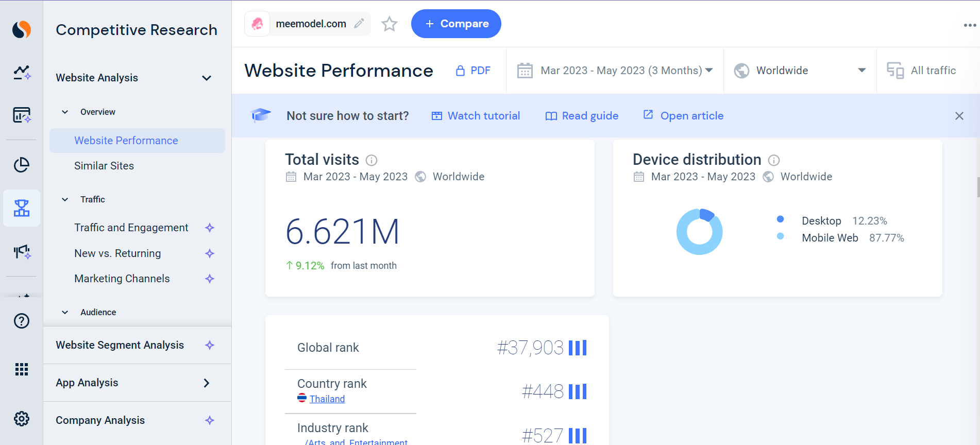Image resolution: width=980 pixels, height=445 pixels.
Task: Click the favorite star icon beside meemodel.com
Action: coord(390,24)
